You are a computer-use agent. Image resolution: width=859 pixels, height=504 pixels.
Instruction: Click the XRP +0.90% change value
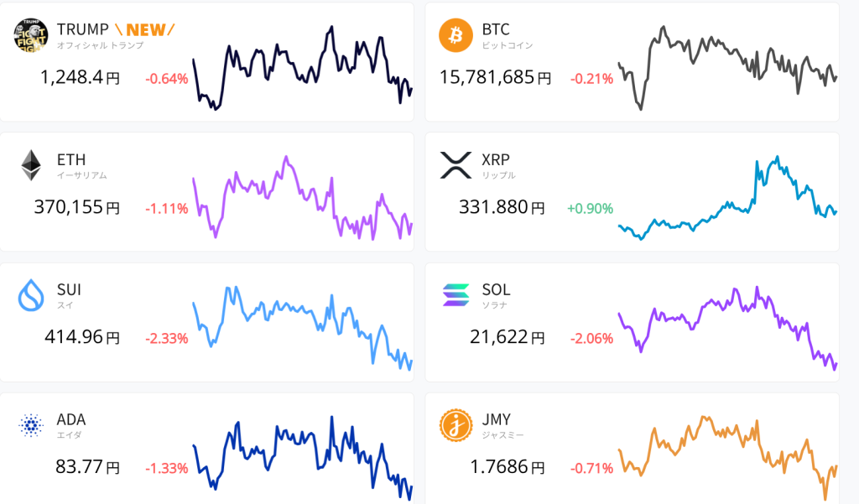pyautogui.click(x=591, y=209)
